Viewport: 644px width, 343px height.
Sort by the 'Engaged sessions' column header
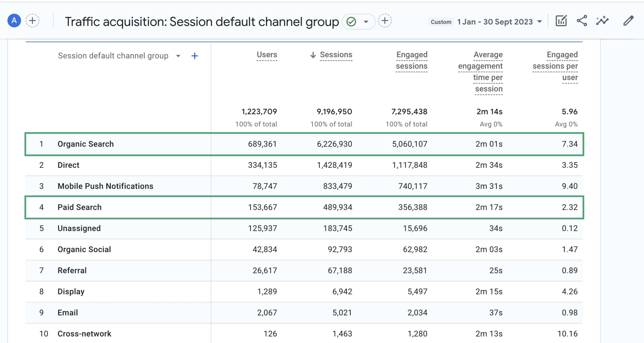(x=411, y=60)
